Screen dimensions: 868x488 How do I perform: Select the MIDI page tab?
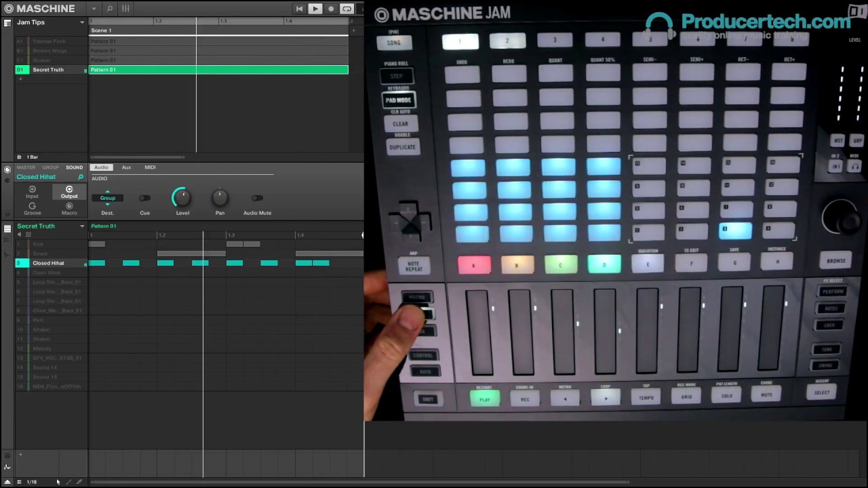point(150,167)
